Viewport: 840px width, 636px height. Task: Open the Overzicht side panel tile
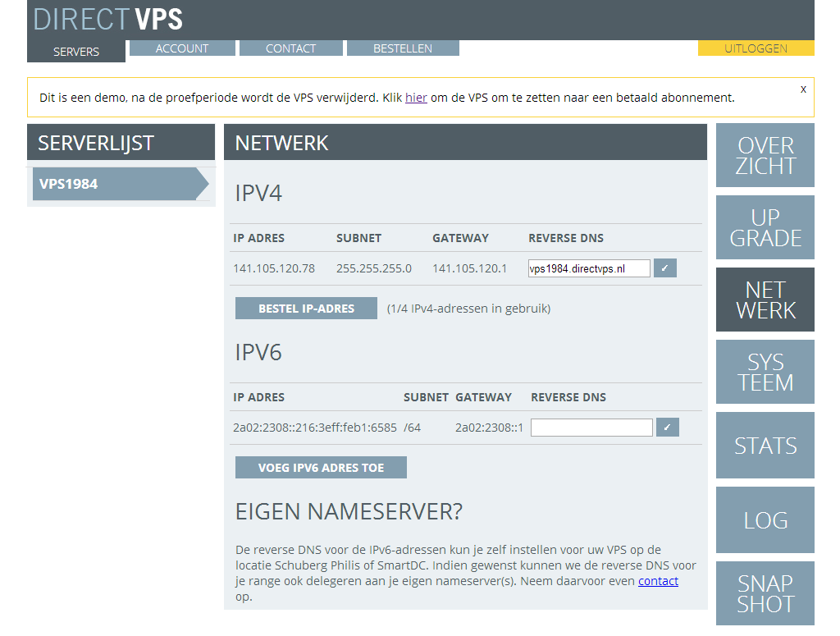pyautogui.click(x=765, y=156)
